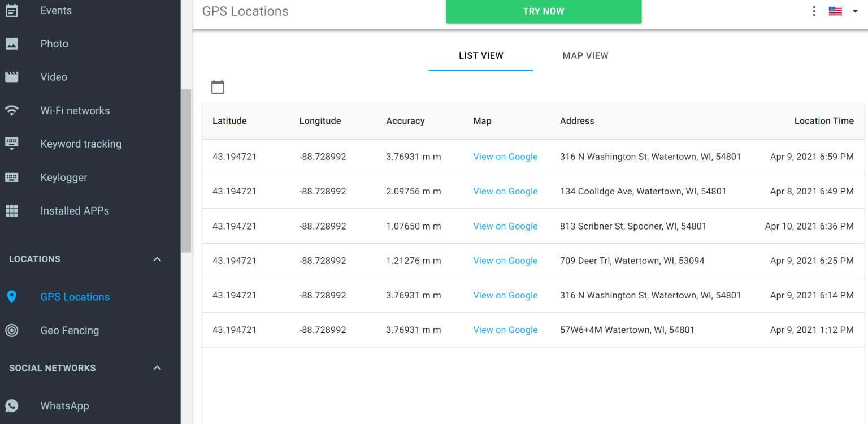Collapse the SOCIAL NETWORKS section
Image resolution: width=868 pixels, height=424 pixels.
pos(157,367)
